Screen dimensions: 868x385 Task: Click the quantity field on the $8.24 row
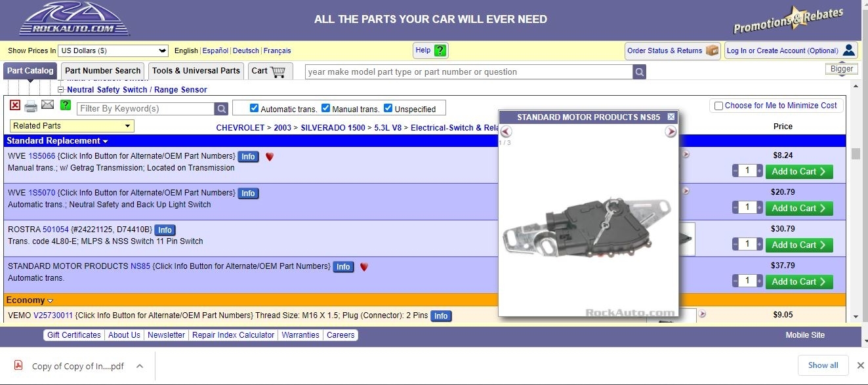[x=747, y=171]
